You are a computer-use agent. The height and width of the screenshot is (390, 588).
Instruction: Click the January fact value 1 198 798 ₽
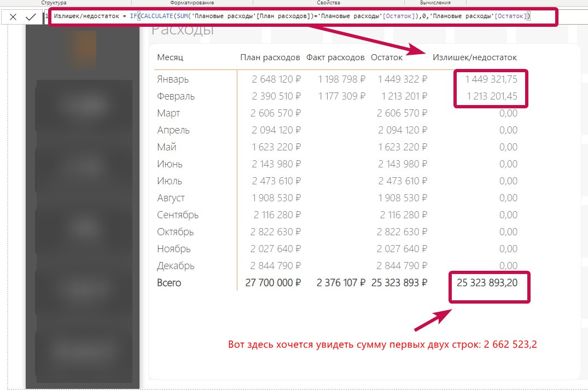click(342, 79)
